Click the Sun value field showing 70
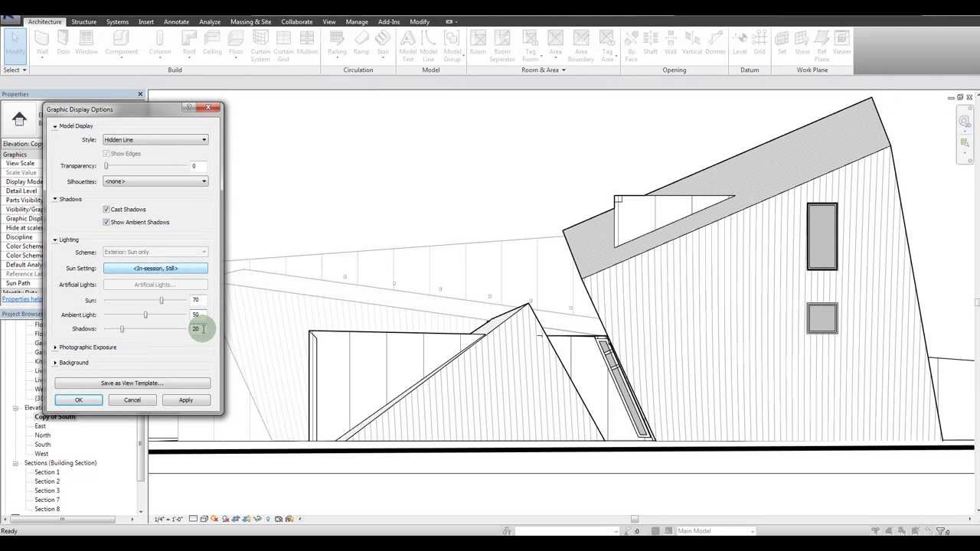The width and height of the screenshot is (980, 551). click(x=198, y=300)
